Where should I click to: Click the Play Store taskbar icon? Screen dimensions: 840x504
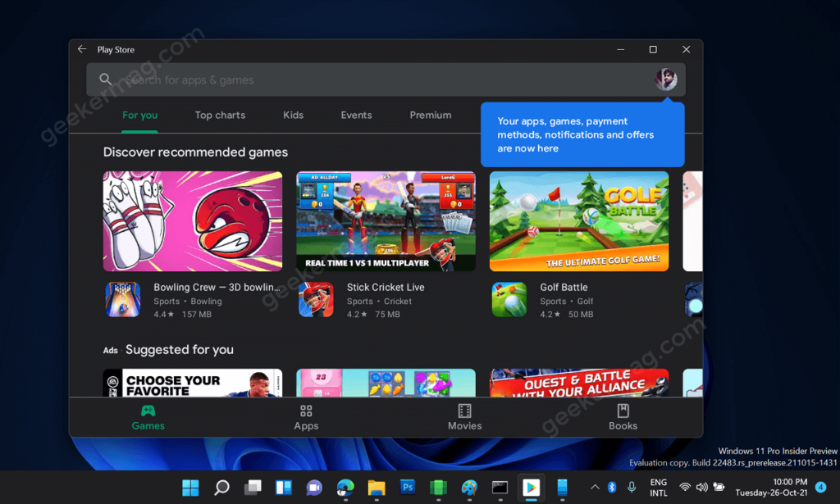tap(531, 488)
